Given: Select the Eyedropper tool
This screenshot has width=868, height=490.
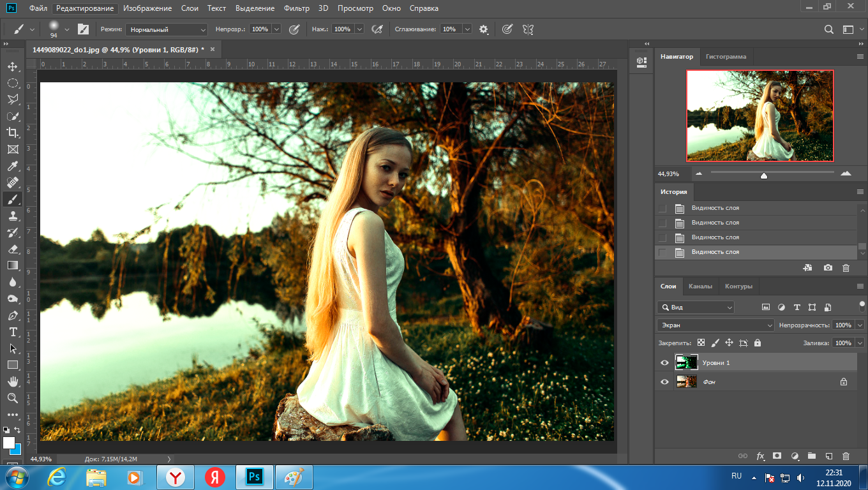Looking at the screenshot, I should [x=13, y=166].
